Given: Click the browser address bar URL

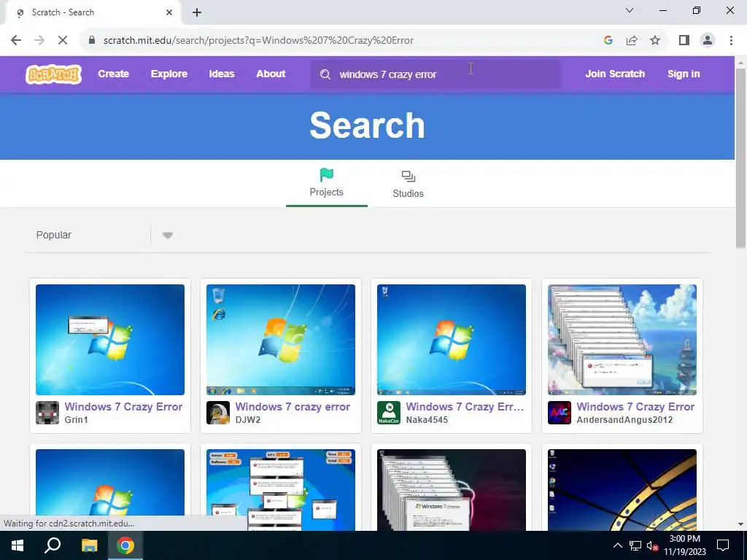Looking at the screenshot, I should pos(258,40).
